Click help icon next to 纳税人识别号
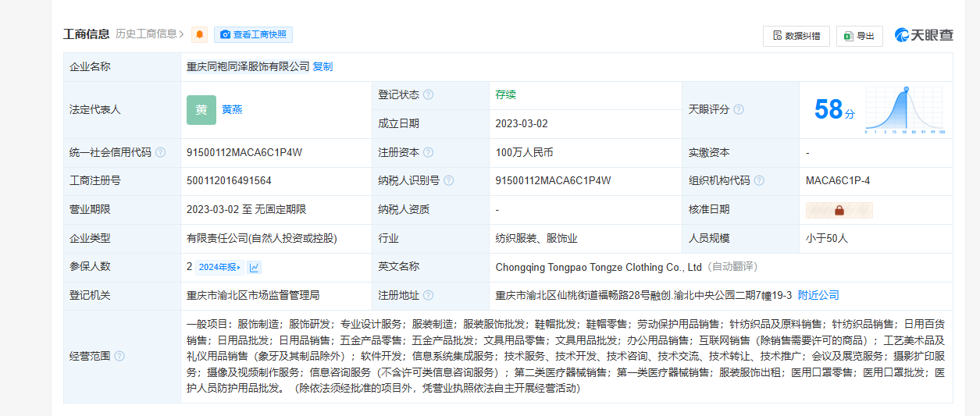This screenshot has height=416, width=980. (x=448, y=180)
